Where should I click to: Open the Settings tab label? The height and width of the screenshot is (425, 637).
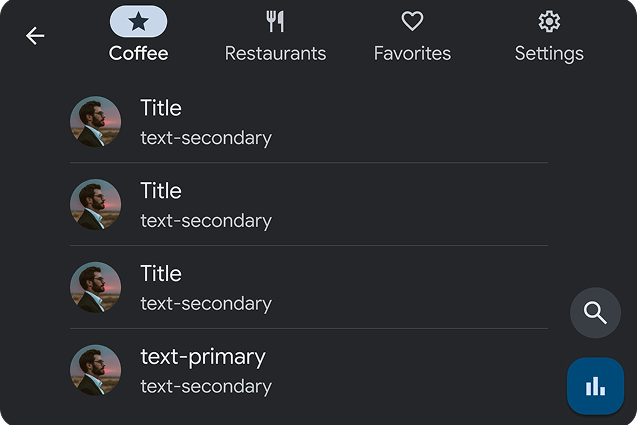tap(549, 53)
